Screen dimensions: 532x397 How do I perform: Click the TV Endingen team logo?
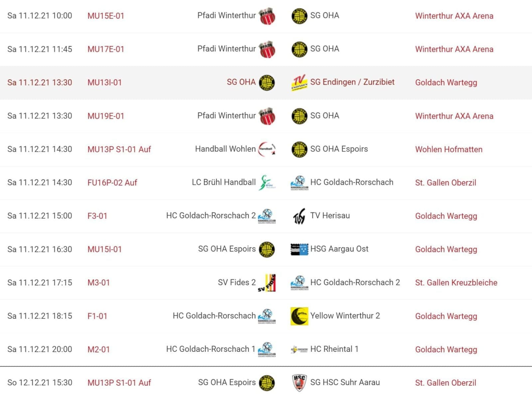click(x=299, y=83)
